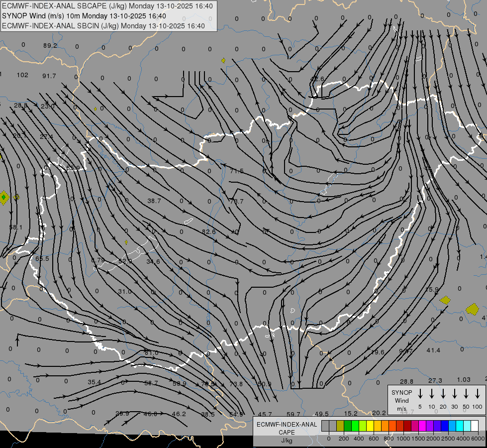
Task: Click the 102 value on the map
Action: coord(22,75)
